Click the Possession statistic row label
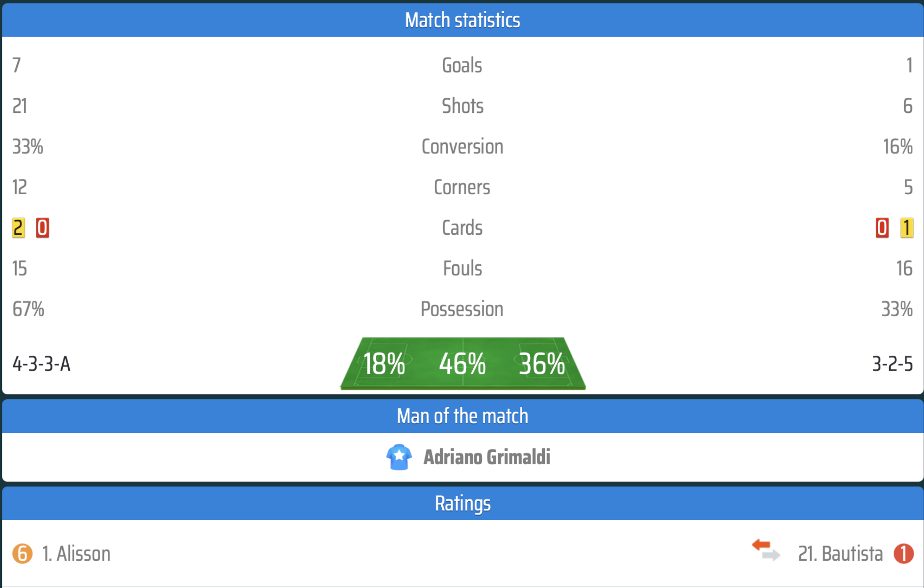 coord(462,310)
